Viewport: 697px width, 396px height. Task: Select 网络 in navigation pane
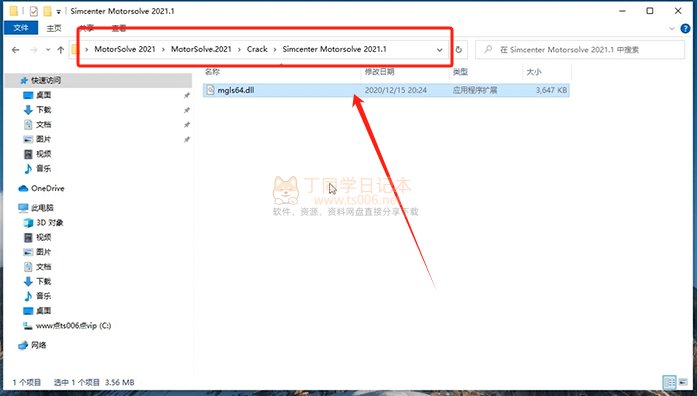coord(39,345)
